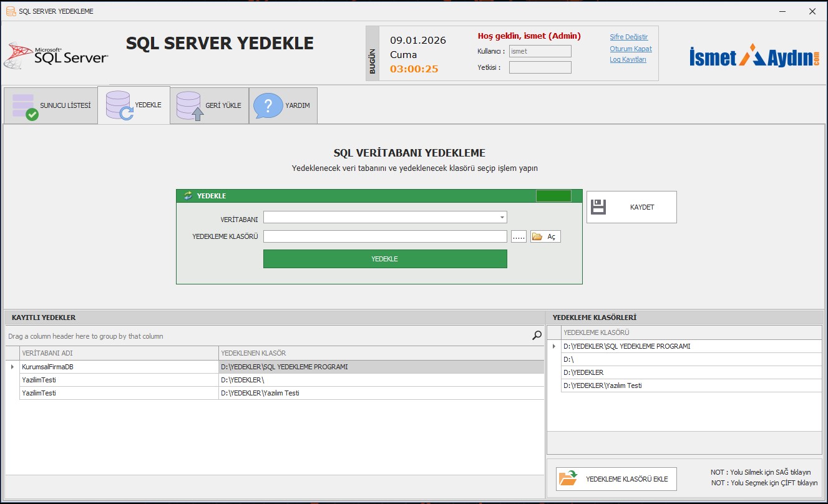Click the YARDIM question mark icon
This screenshot has width=828, height=504.
pyautogui.click(x=268, y=106)
